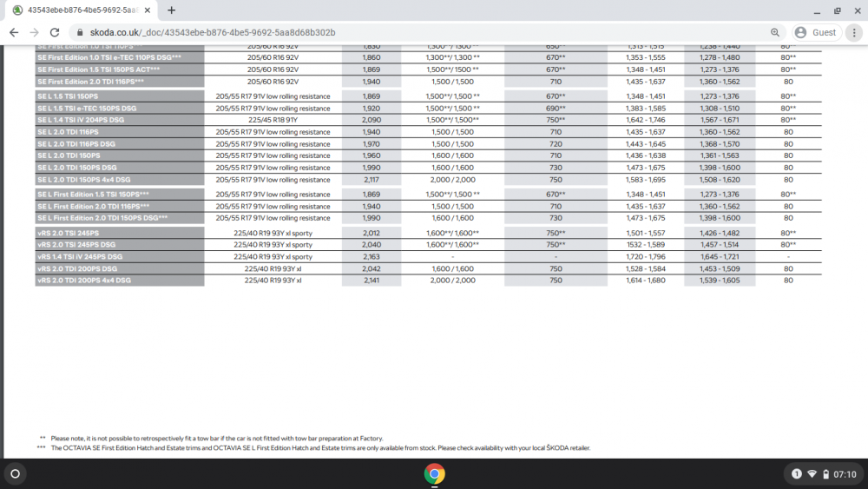Select row SE L 2.0 TDI 150PS 4x4 DSG
The image size is (868, 489).
click(429, 180)
